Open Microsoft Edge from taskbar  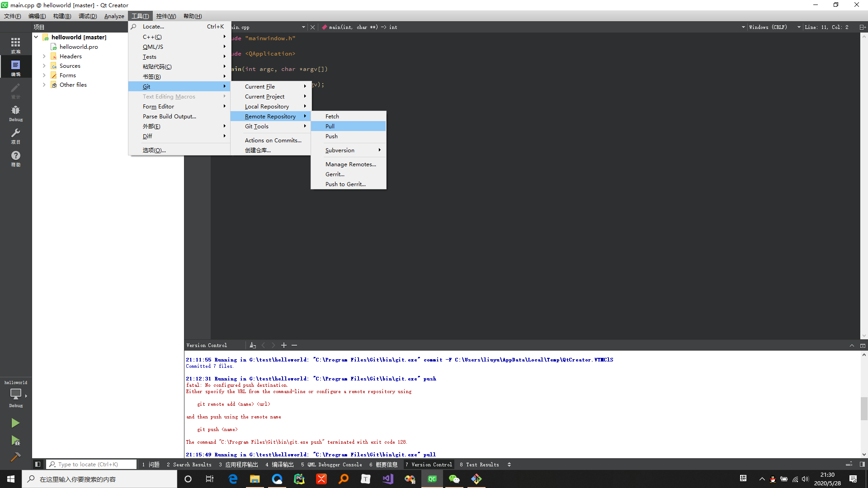point(233,479)
